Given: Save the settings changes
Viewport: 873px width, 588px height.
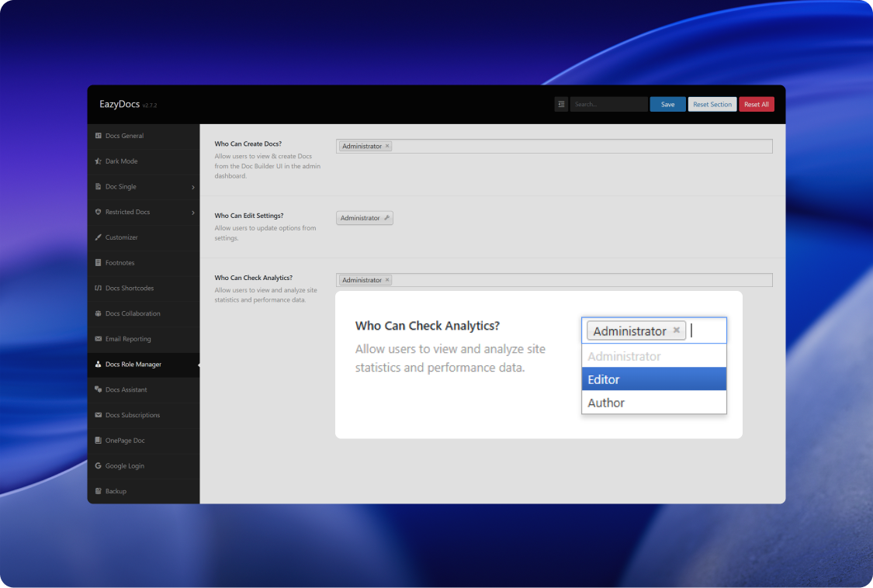Looking at the screenshot, I should coord(667,104).
